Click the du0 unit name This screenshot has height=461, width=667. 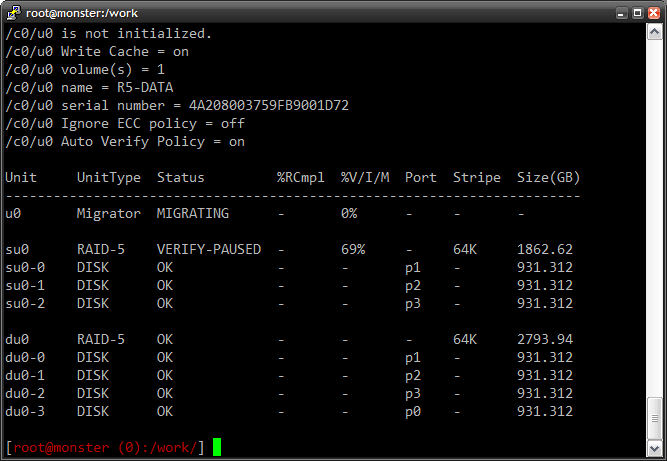(x=17, y=340)
